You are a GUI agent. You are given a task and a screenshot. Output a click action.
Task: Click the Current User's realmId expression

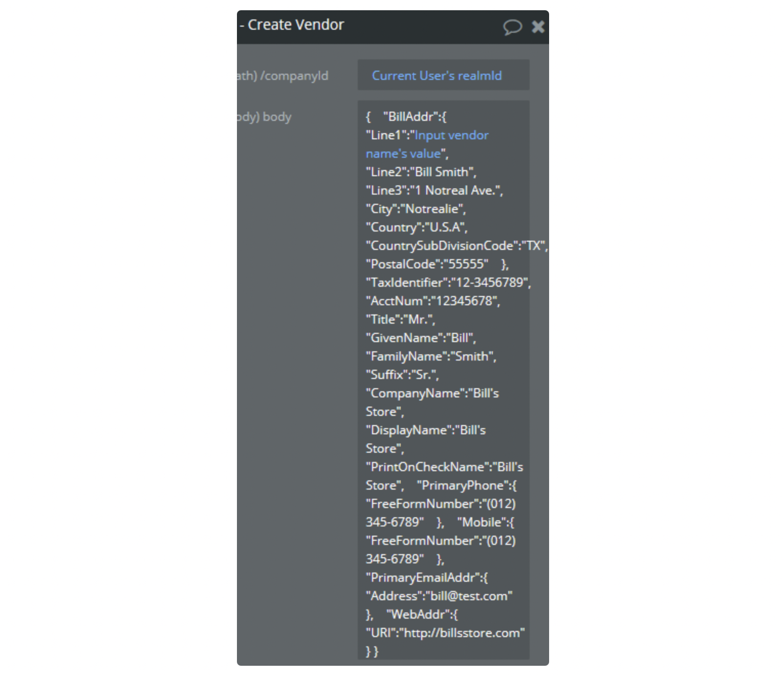tap(437, 76)
